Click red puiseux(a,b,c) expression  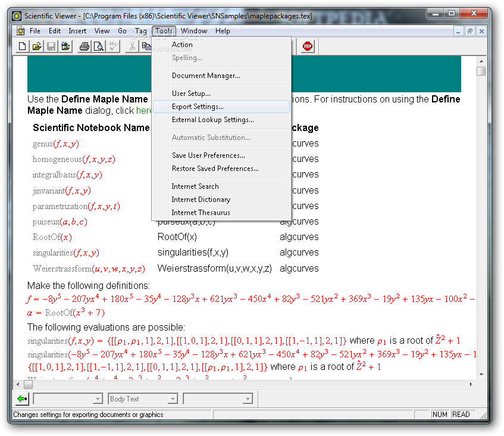coord(60,222)
